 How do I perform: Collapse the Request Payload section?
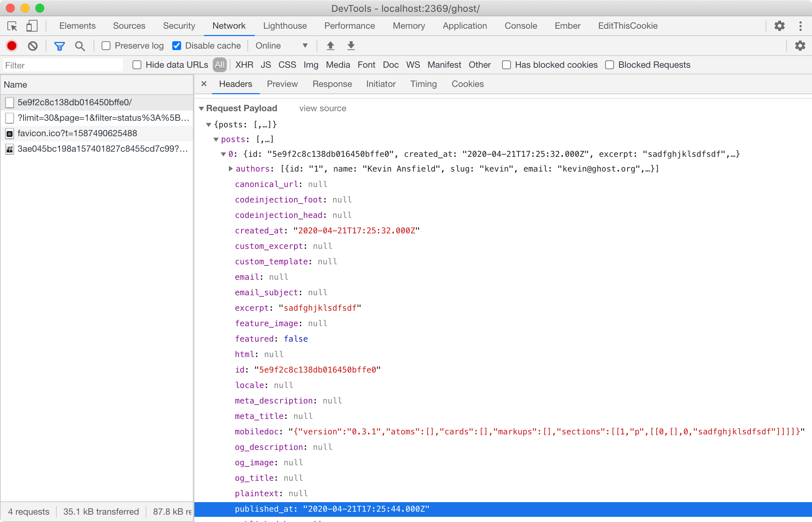tap(201, 109)
